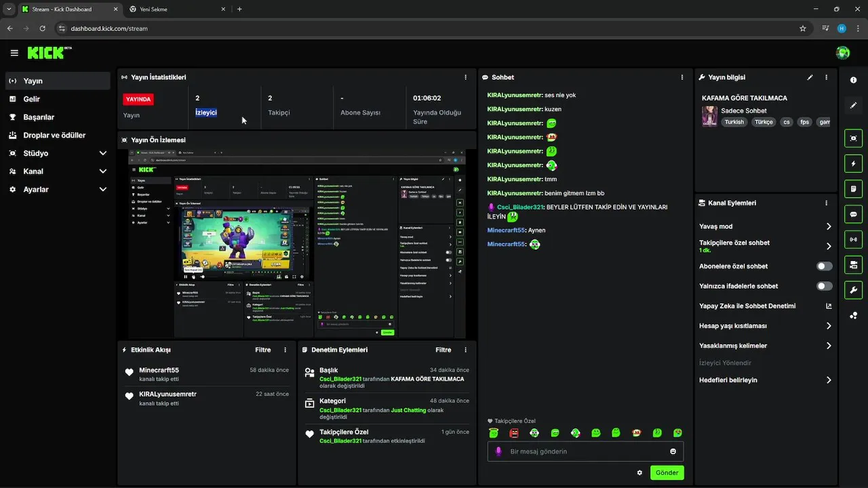
Task: Send the message with the Gönder button
Action: [x=667, y=472]
